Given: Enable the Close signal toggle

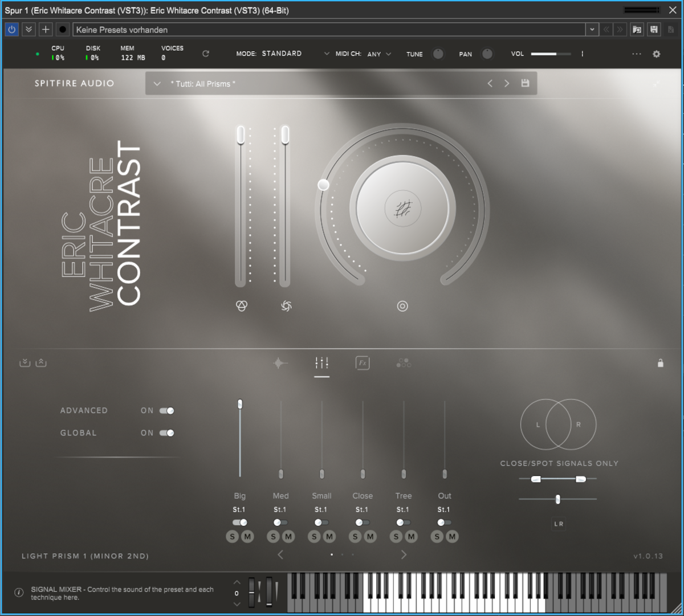Looking at the screenshot, I should coord(363,523).
